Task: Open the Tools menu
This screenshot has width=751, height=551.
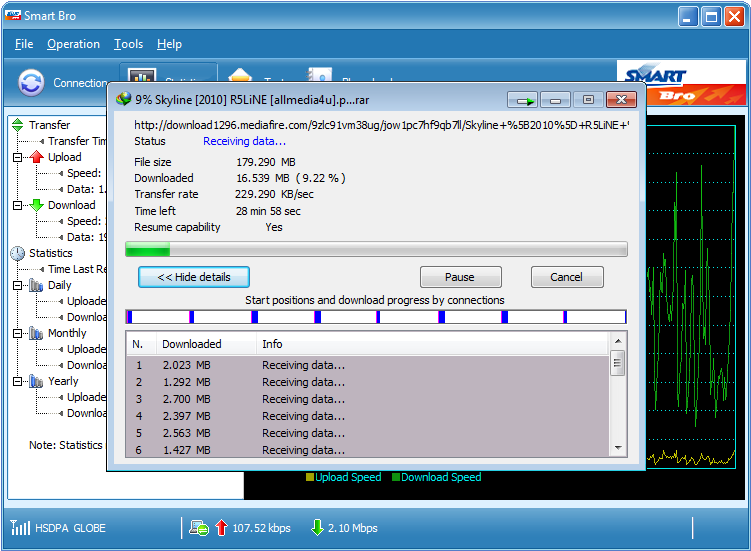Action: click(x=128, y=44)
